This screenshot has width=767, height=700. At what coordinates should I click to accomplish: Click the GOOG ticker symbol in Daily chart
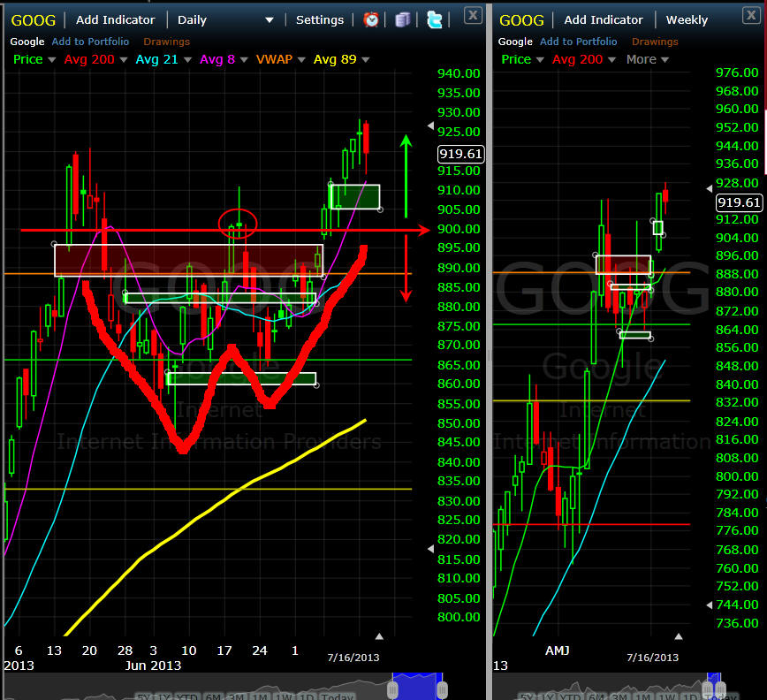34,20
